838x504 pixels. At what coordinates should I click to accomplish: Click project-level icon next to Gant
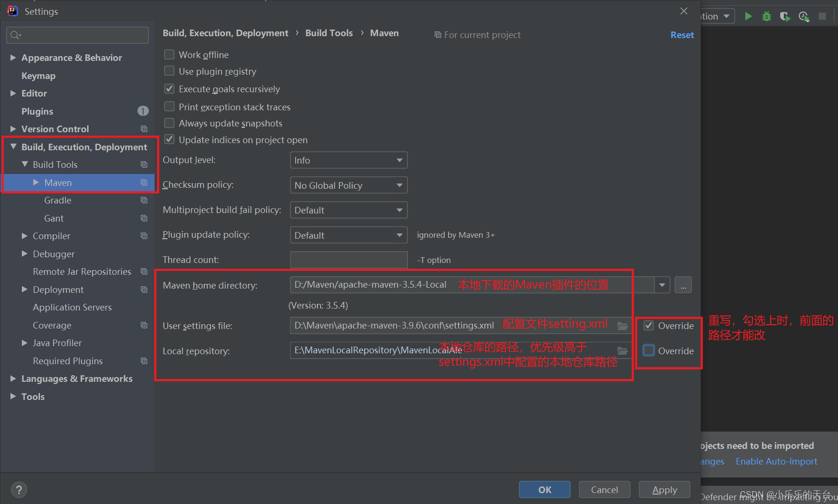coord(144,218)
